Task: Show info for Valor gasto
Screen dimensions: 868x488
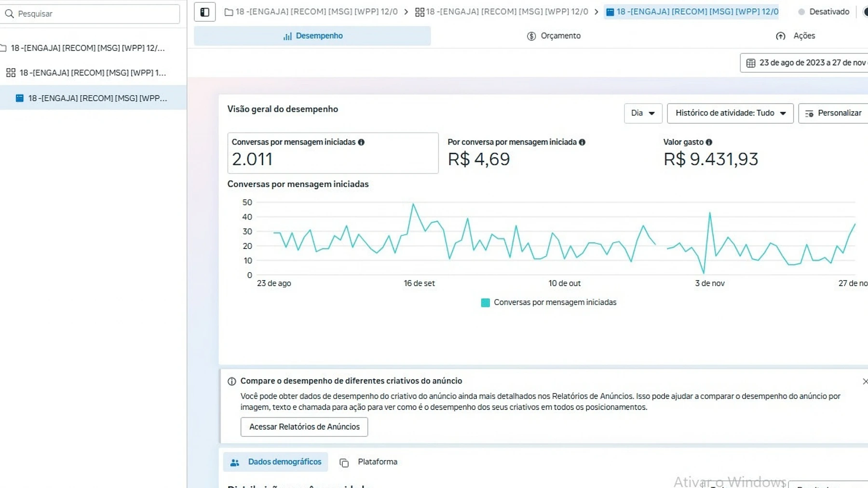Action: point(709,142)
